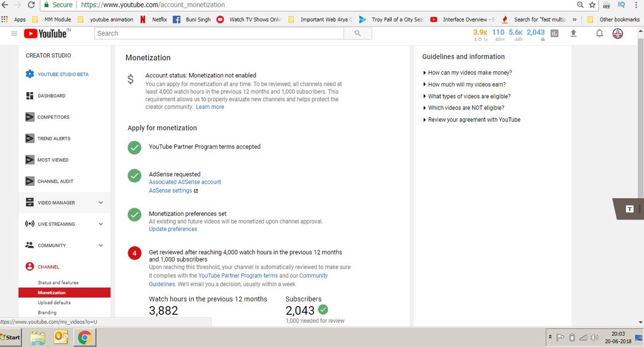644x347 pixels.
Task: Open the notifications bell
Action: (599, 33)
